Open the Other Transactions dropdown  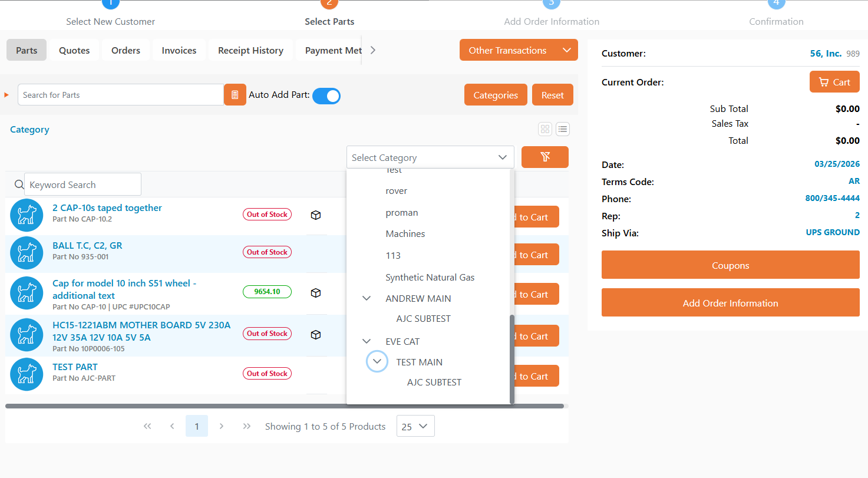(x=518, y=50)
